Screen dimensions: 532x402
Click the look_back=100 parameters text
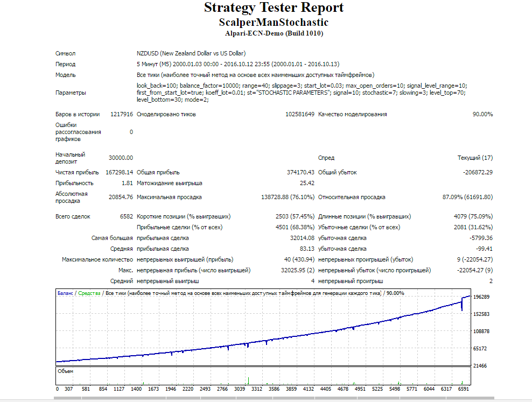(x=302, y=93)
